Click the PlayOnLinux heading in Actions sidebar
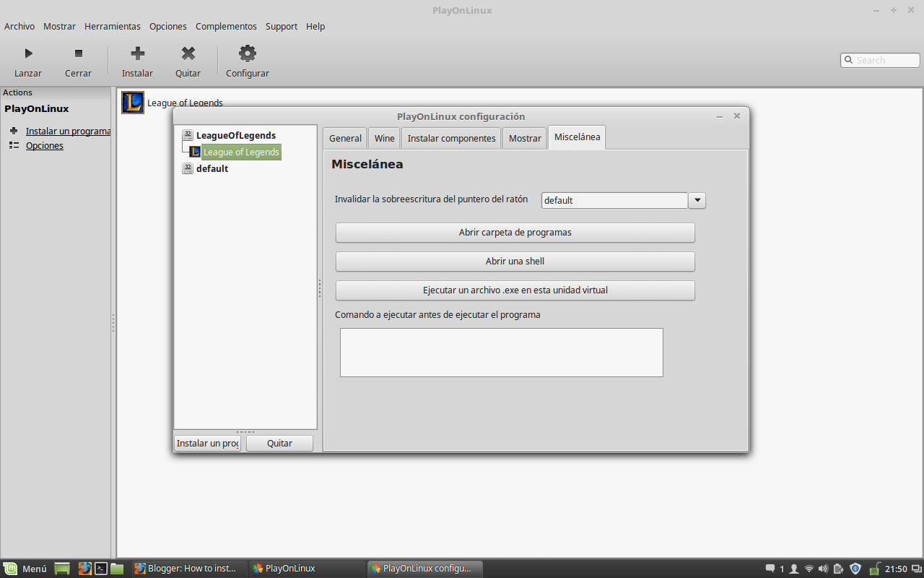Viewport: 924px width, 578px height. point(37,108)
